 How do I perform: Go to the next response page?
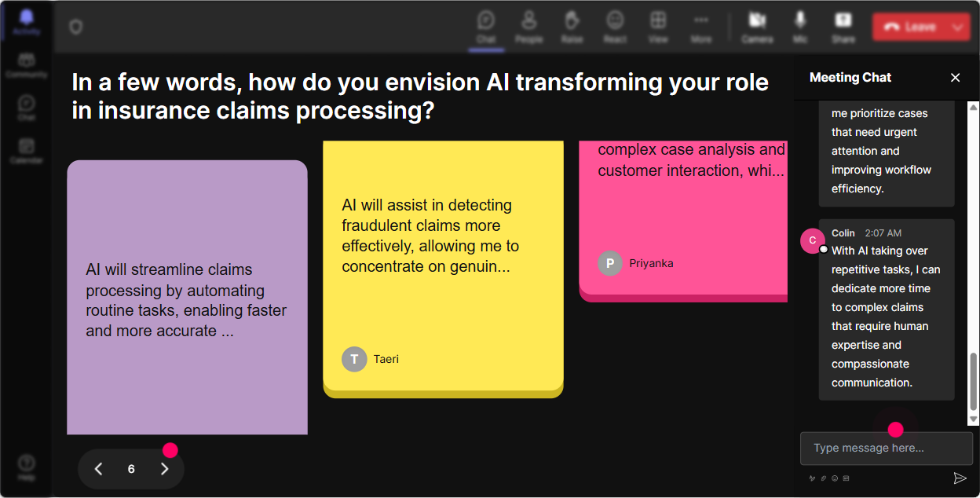164,469
